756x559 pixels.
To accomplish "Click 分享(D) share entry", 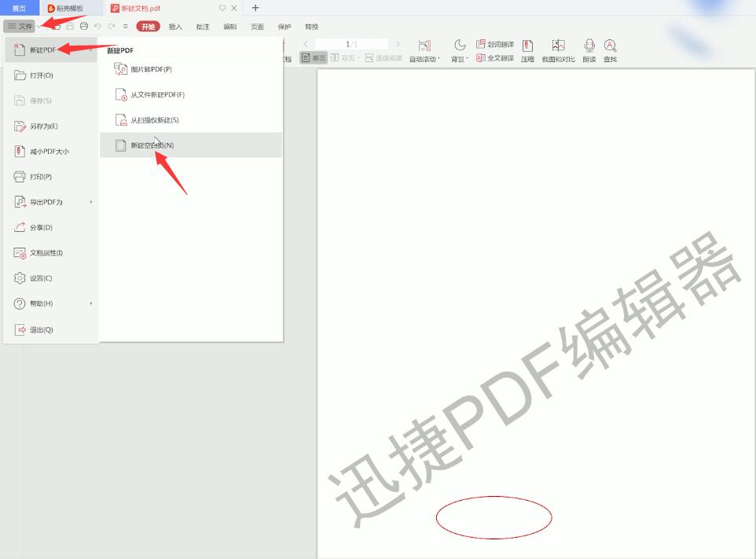I will coord(50,227).
